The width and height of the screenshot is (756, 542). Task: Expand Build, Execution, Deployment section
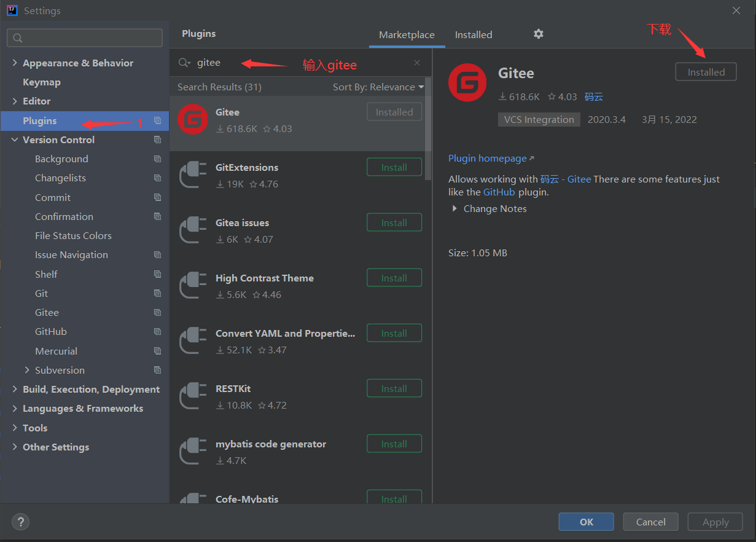point(15,389)
